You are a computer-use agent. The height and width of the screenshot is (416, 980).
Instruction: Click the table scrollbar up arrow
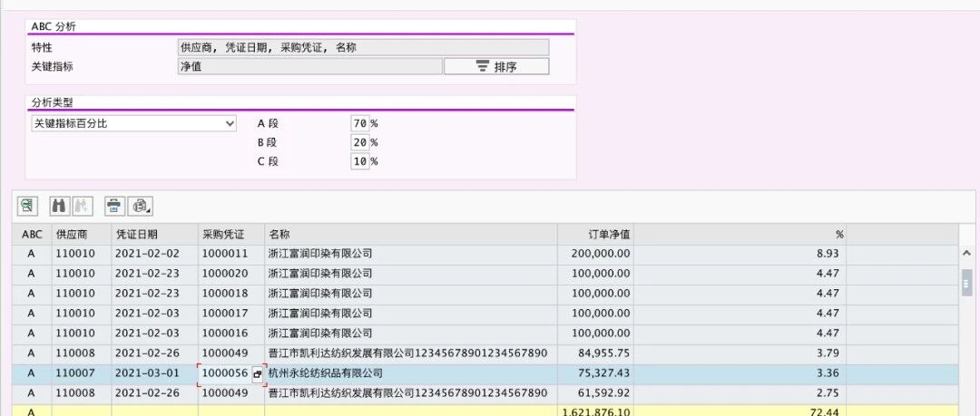pyautogui.click(x=967, y=253)
